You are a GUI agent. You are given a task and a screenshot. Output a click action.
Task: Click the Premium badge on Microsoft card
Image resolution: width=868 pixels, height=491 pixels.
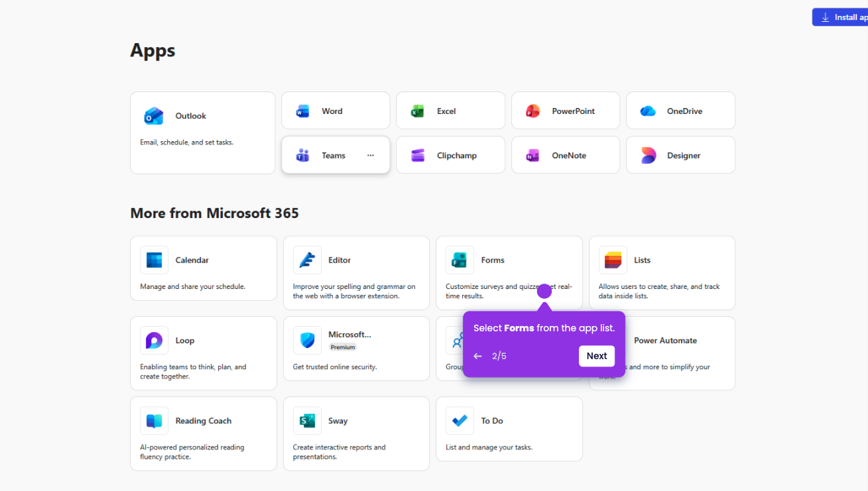pos(343,347)
